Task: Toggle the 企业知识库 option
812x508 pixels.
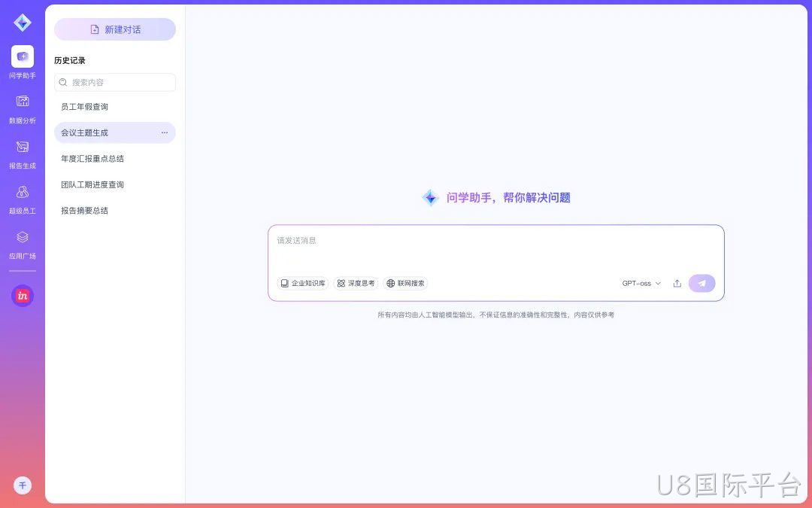Action: [x=303, y=284]
